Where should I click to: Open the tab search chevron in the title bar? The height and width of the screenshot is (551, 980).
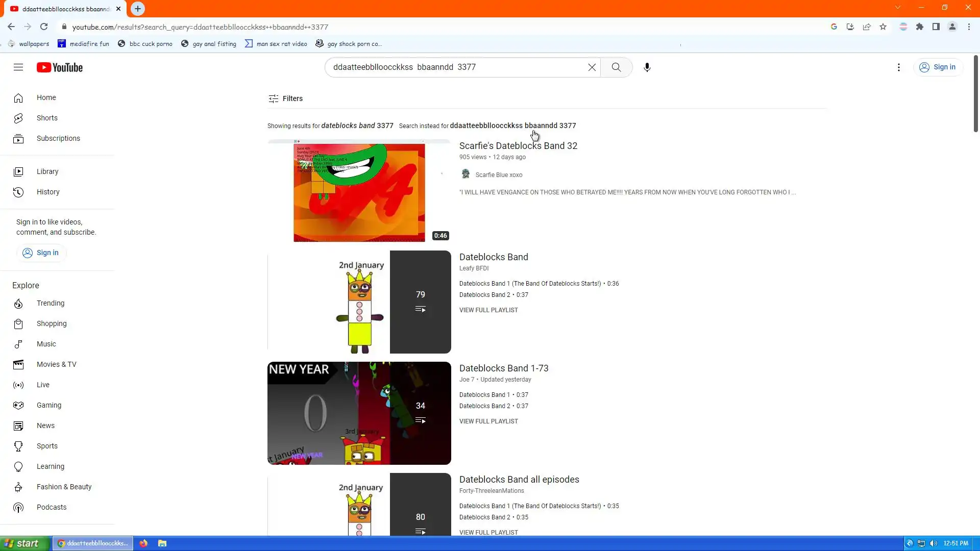click(x=897, y=8)
